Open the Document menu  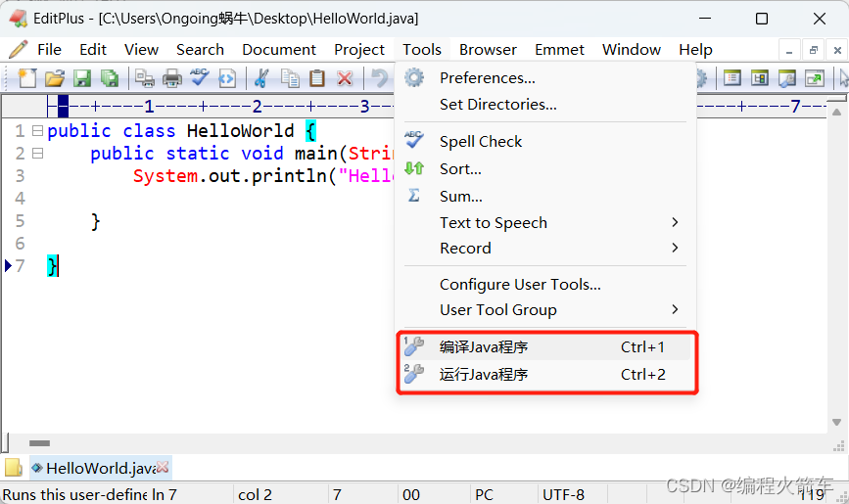click(x=279, y=50)
